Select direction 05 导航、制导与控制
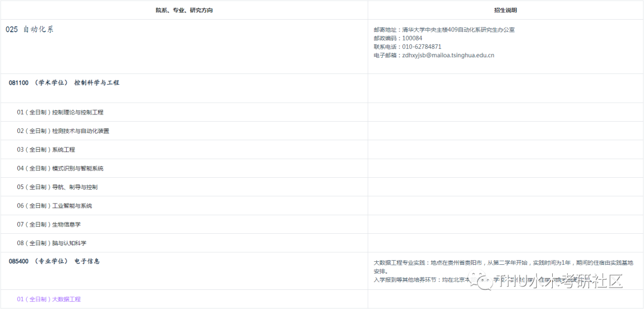Screen dimensions: 644x309 pyautogui.click(x=57, y=187)
